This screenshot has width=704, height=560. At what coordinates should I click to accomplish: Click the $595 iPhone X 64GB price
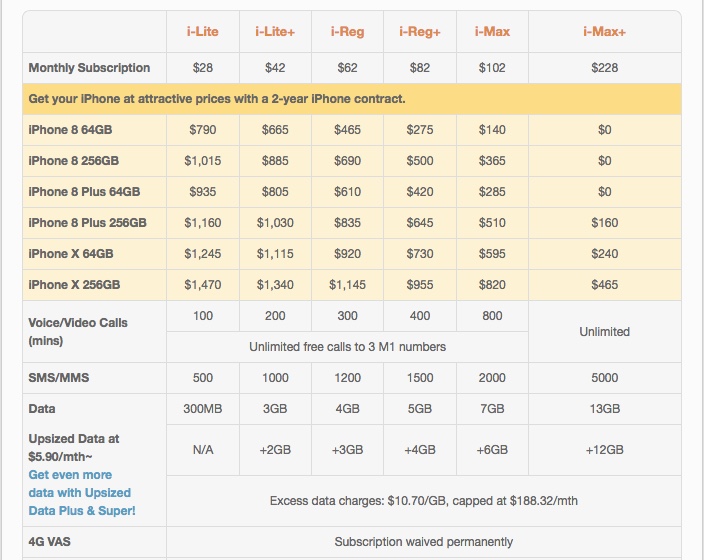pos(492,254)
